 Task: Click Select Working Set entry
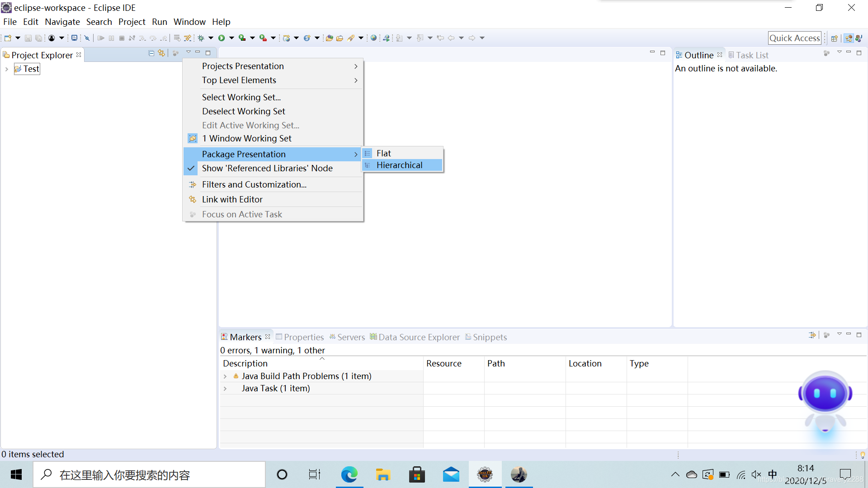point(241,97)
